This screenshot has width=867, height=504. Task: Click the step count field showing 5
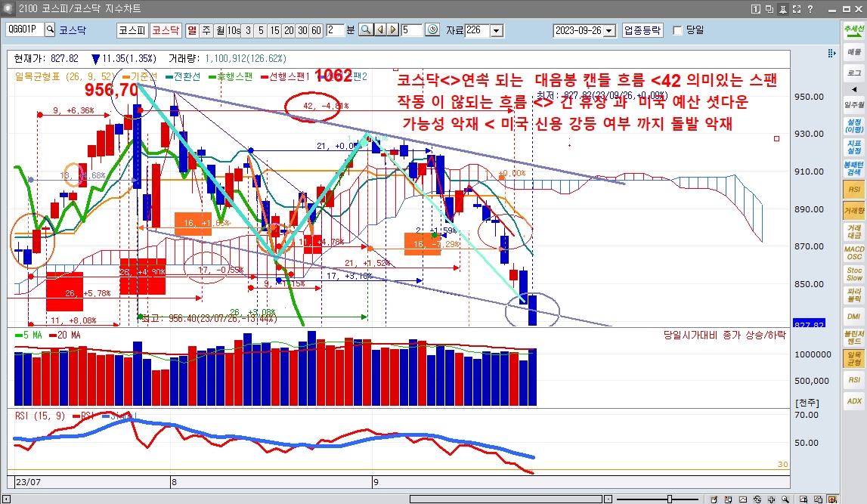411,29
